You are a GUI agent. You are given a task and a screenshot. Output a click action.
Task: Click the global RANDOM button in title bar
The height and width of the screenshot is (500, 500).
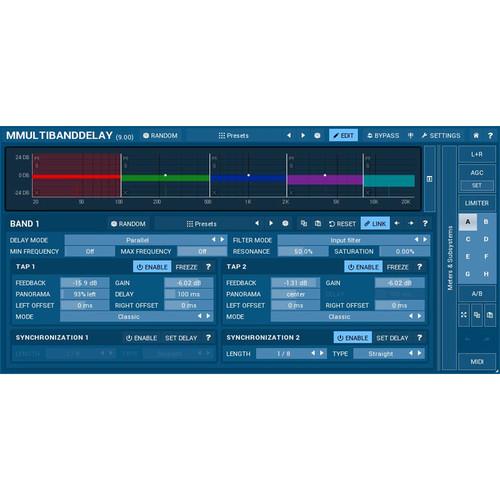(160, 136)
